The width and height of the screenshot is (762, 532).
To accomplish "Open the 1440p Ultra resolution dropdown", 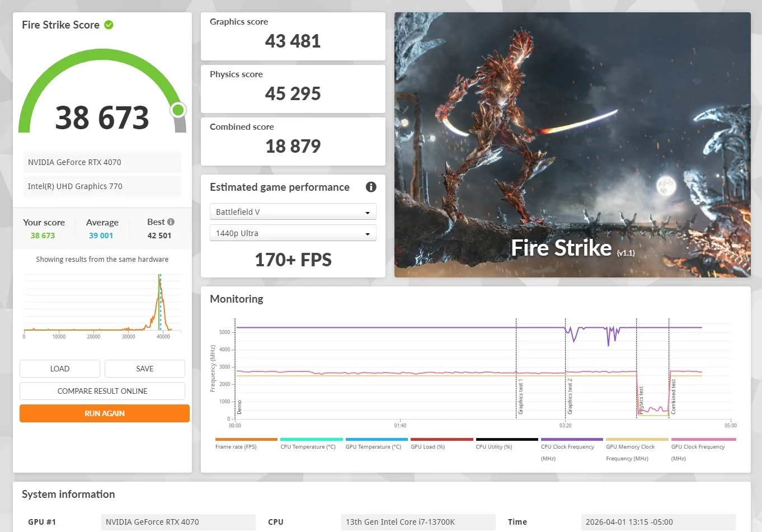I will (293, 233).
